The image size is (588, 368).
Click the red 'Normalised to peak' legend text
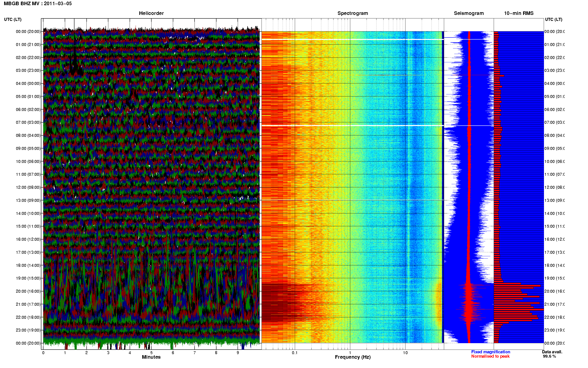click(490, 356)
